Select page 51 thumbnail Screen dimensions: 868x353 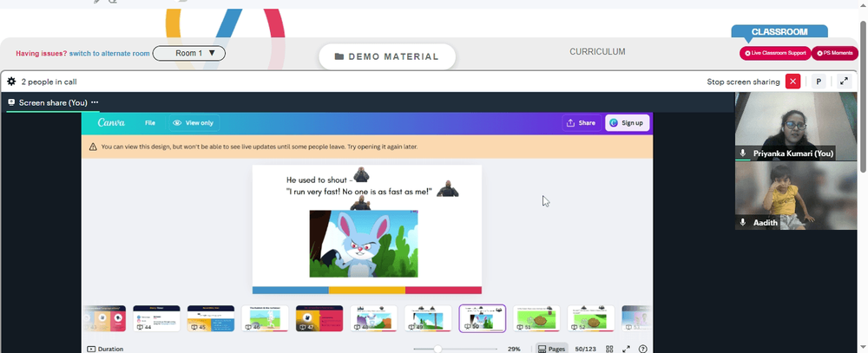click(536, 318)
